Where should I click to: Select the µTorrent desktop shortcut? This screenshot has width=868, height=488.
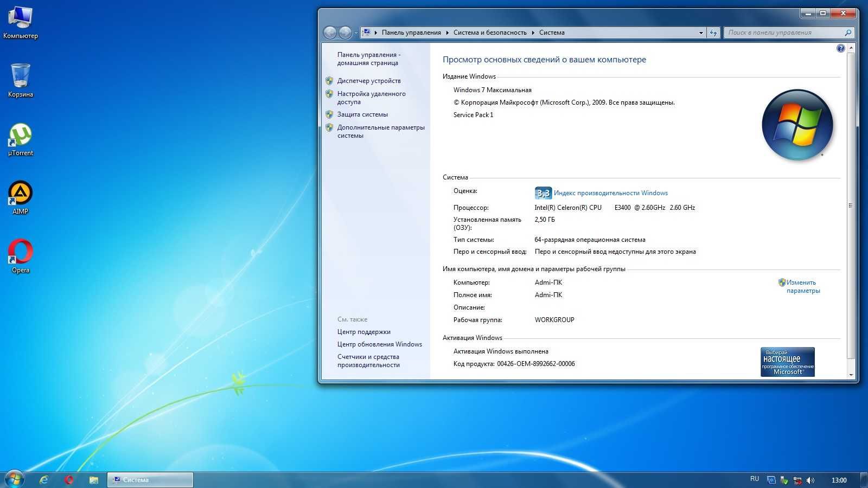coord(21,140)
